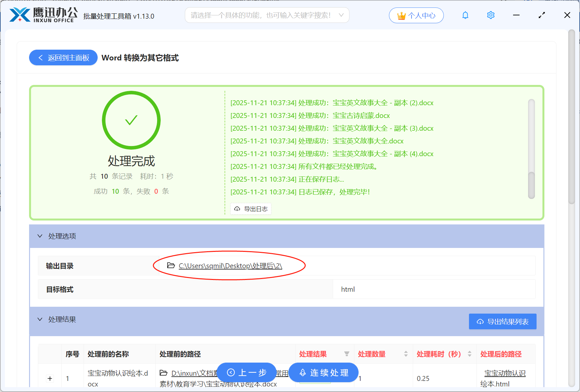Expand row 1 with the plus button
Image resolution: width=580 pixels, height=392 pixels.
(x=50, y=378)
